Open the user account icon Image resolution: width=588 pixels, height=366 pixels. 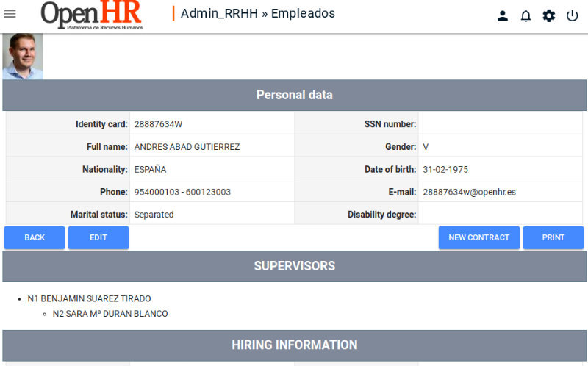click(x=503, y=15)
